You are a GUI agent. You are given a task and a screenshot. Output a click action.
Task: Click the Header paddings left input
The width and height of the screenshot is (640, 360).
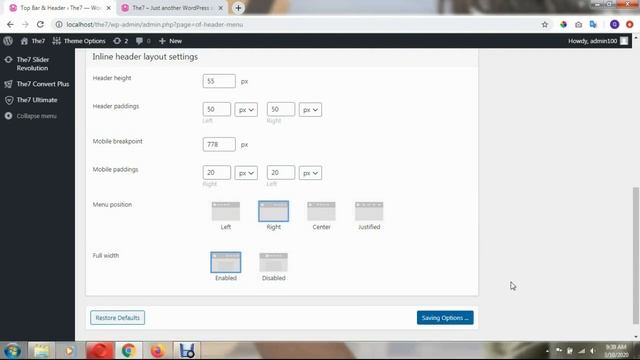[216, 109]
